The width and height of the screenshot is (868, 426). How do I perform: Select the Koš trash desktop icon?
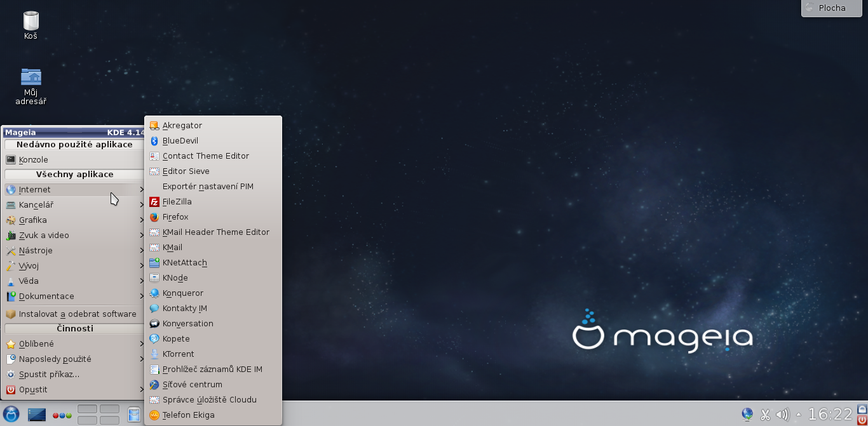(31, 25)
